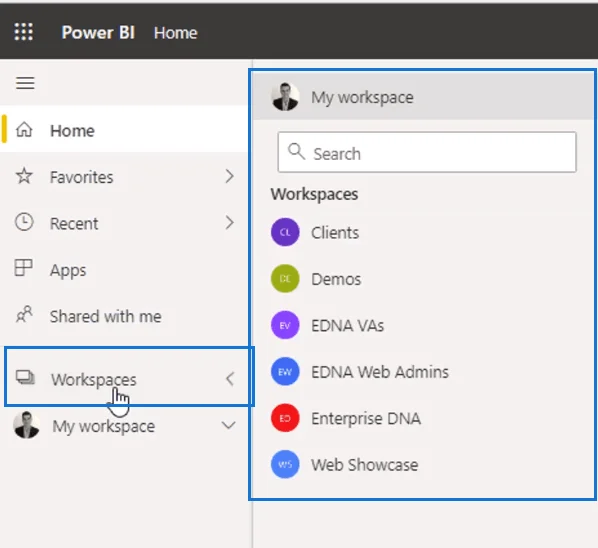Collapse the navigation pane hamburger icon
Image resolution: width=598 pixels, height=548 pixels.
(x=25, y=83)
